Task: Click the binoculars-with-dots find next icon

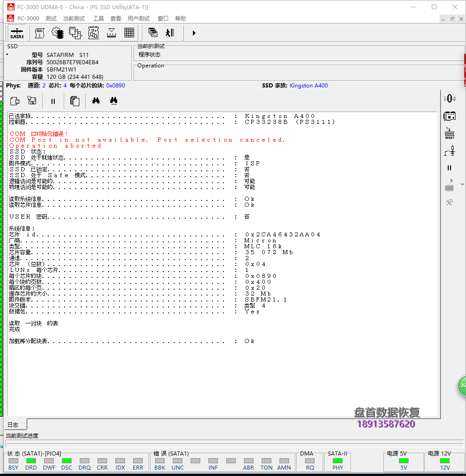Action: click(114, 101)
